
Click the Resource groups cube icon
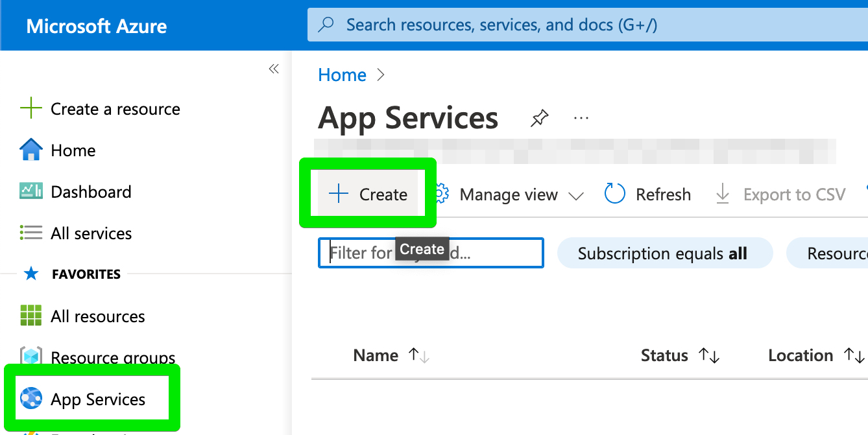point(31,357)
